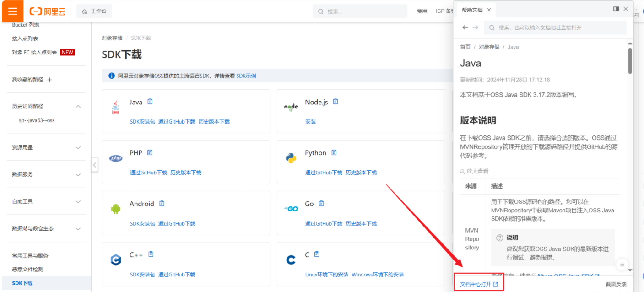Screen dimensions: 644x292
Task: Click C Windows环境下的安装 link
Action: tap(378, 275)
